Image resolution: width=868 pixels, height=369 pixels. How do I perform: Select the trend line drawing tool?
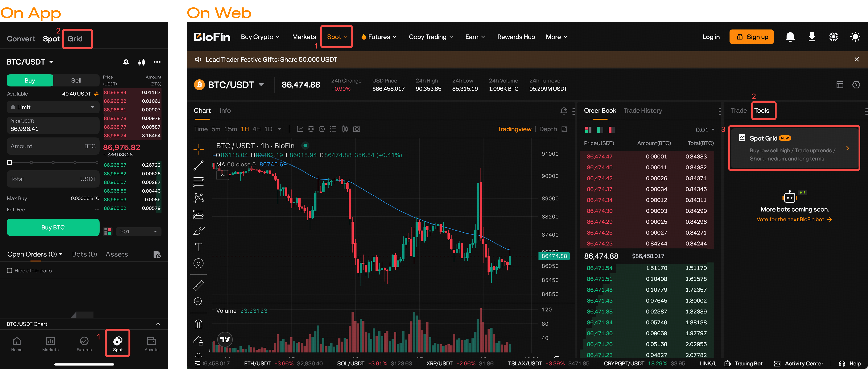point(199,165)
